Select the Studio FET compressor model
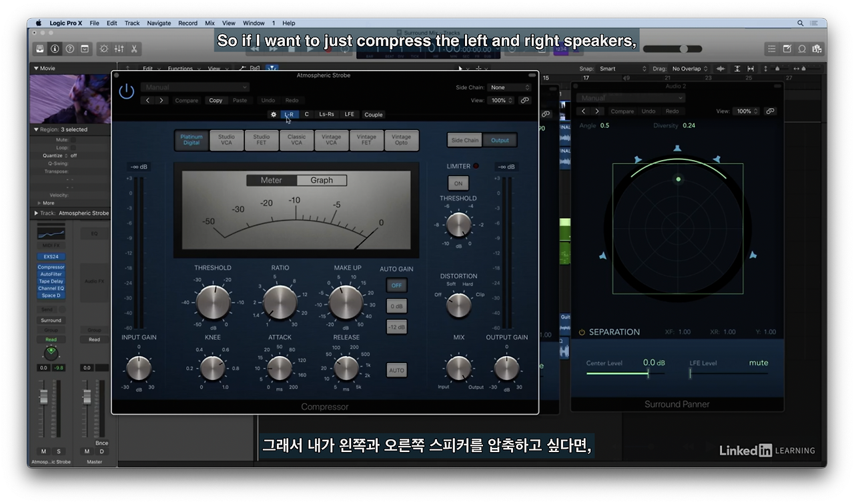The image size is (854, 504). (262, 140)
